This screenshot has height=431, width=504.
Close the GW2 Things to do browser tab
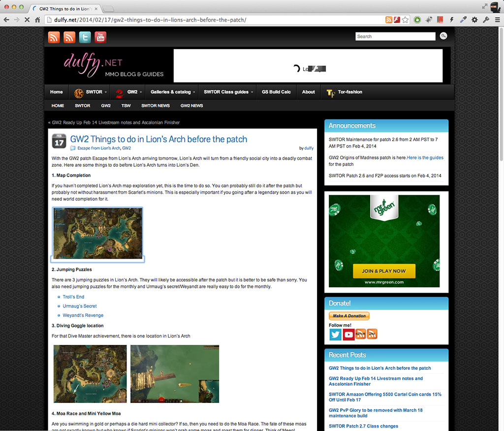click(x=96, y=9)
